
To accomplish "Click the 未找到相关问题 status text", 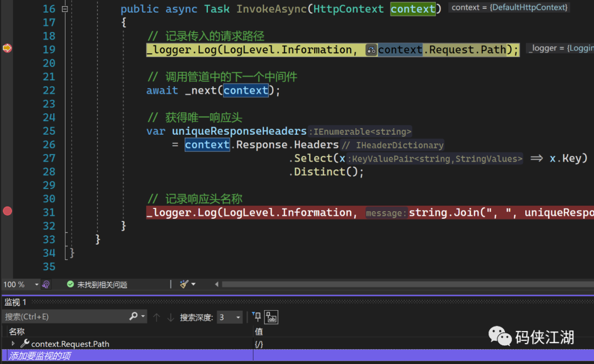I will pos(102,284).
